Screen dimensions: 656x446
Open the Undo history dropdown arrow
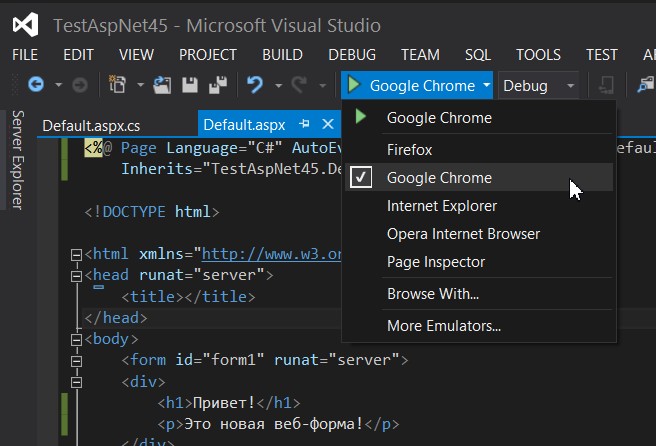point(278,86)
